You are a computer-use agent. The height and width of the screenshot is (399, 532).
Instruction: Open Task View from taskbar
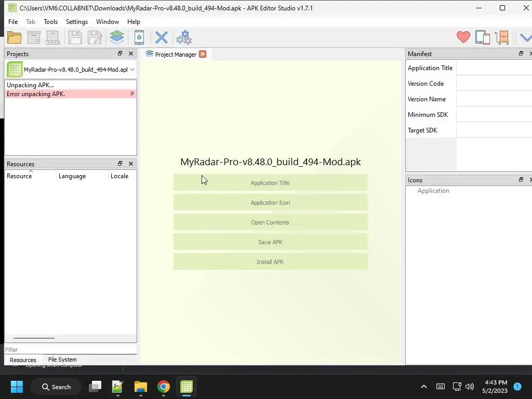(x=95, y=387)
